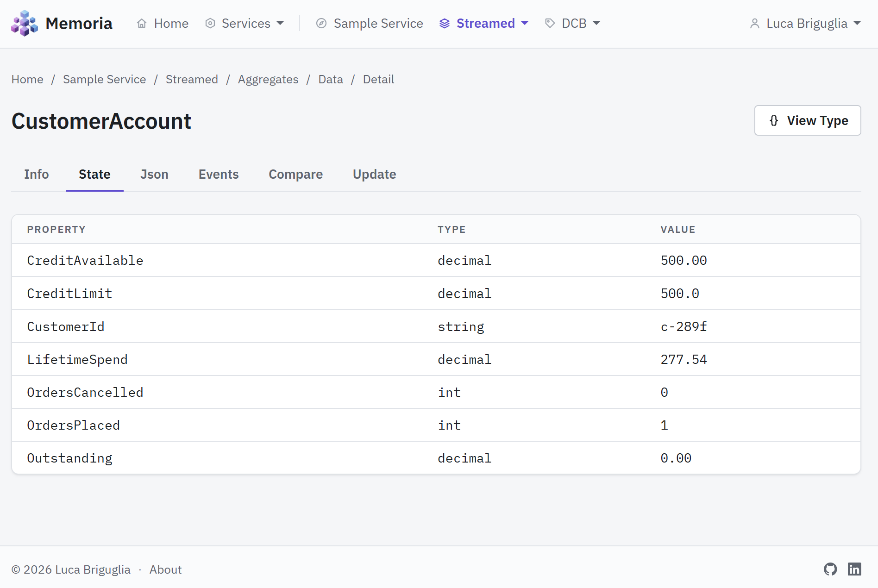Click the string type of CustomerId

tap(461, 326)
